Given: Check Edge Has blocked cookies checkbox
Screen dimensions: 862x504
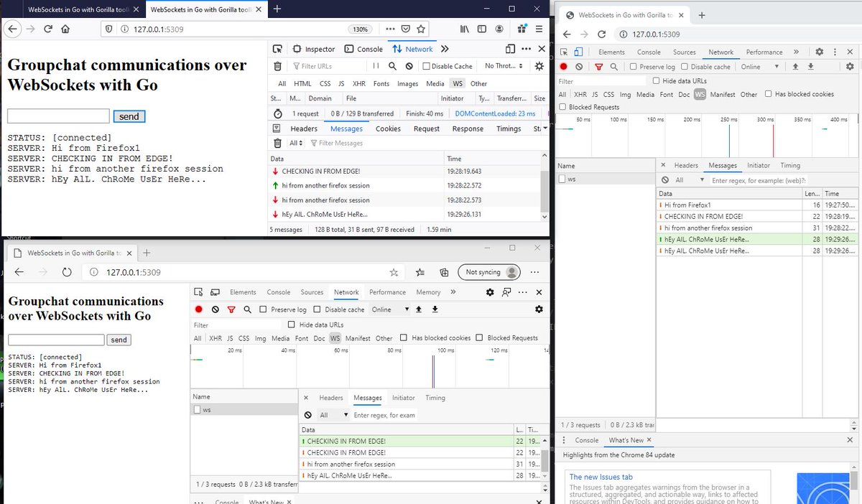Looking at the screenshot, I should tap(404, 338).
